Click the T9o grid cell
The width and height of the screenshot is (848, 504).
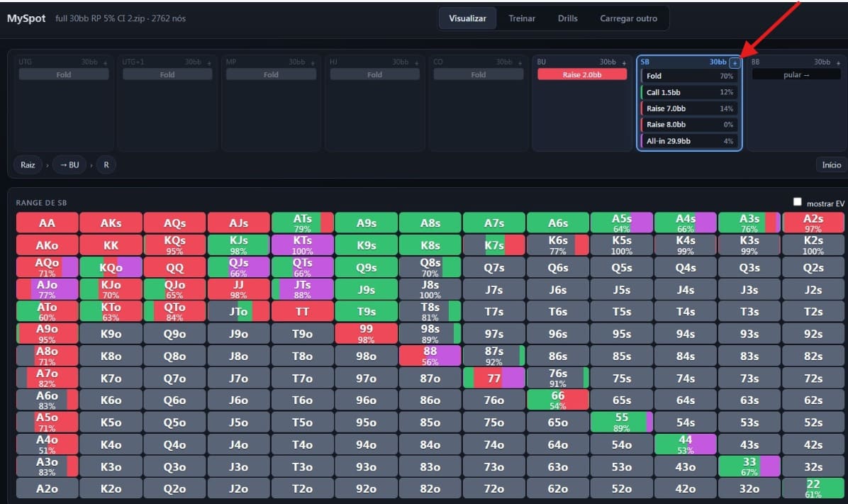302,334
